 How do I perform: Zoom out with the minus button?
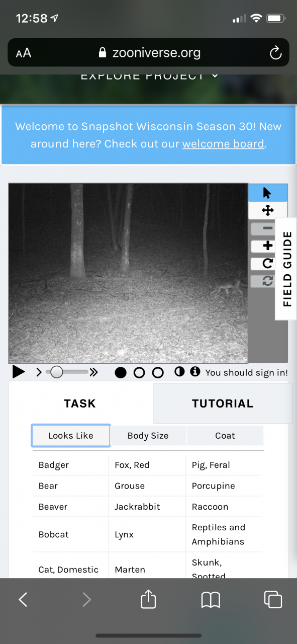[268, 228]
